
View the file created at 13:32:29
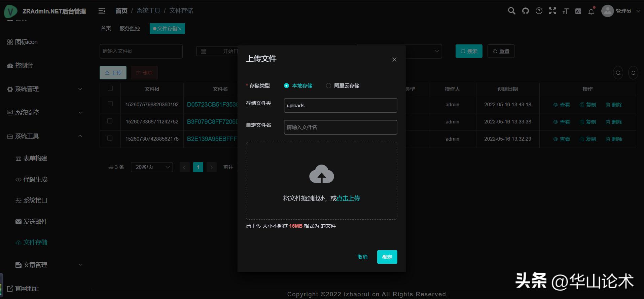click(562, 139)
